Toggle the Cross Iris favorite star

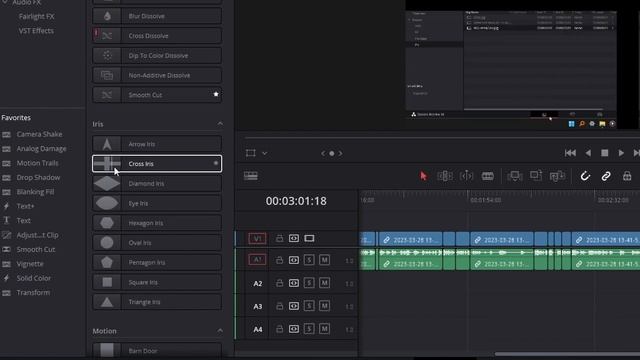(x=216, y=163)
